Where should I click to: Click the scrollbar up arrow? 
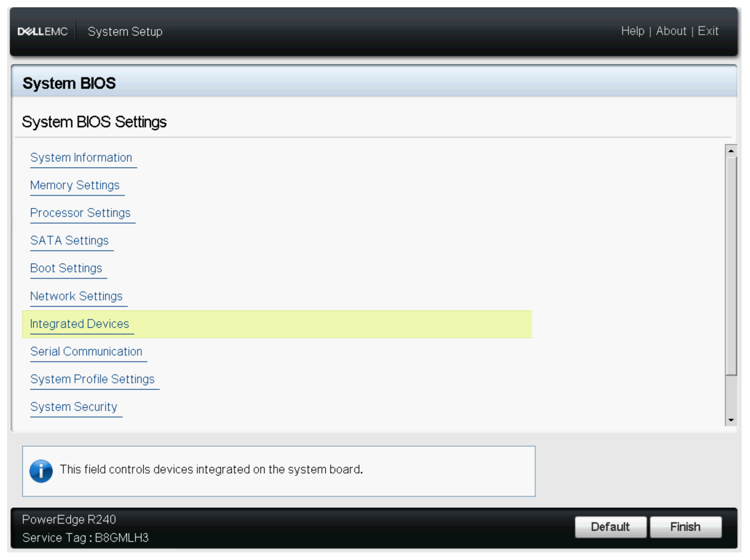click(x=731, y=151)
